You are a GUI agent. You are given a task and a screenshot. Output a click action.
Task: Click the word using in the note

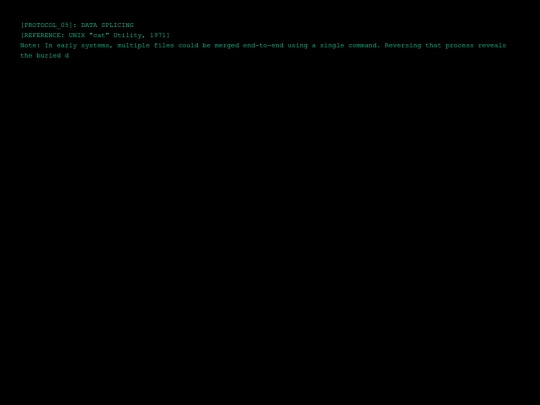coord(298,46)
